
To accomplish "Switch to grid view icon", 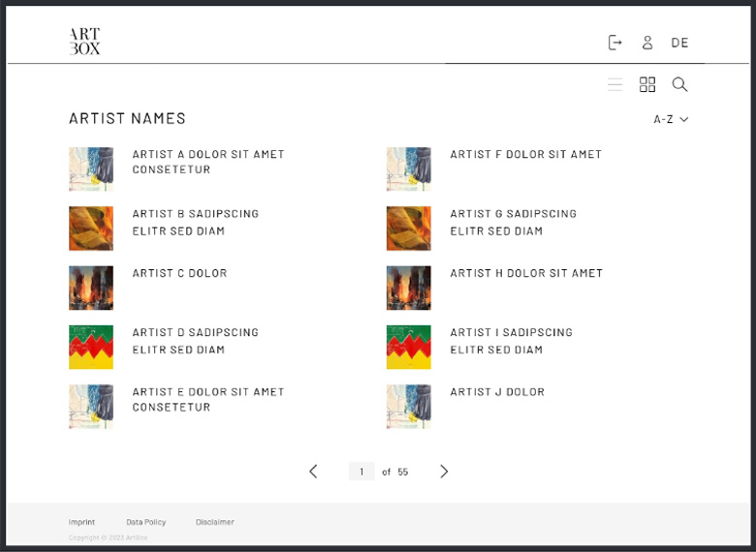I will click(647, 85).
